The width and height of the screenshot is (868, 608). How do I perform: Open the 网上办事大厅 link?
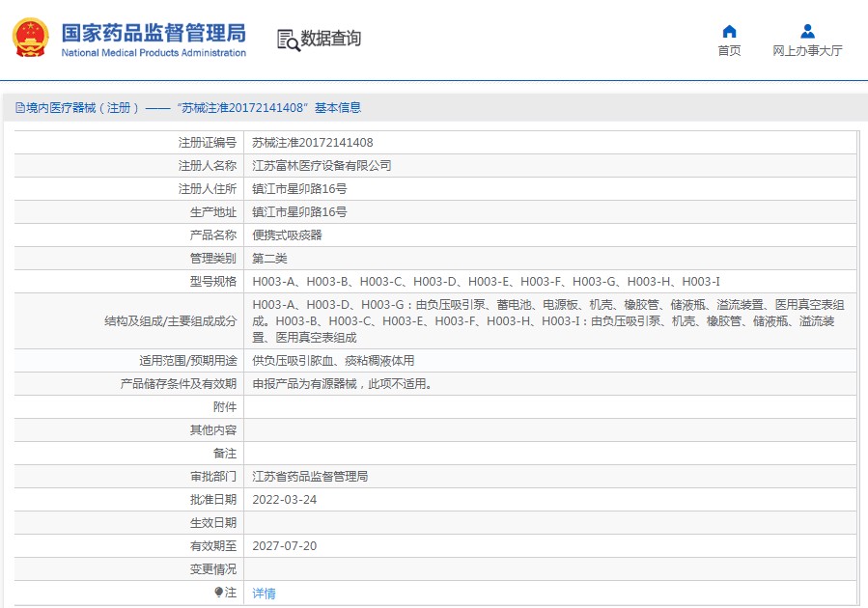[x=808, y=51]
